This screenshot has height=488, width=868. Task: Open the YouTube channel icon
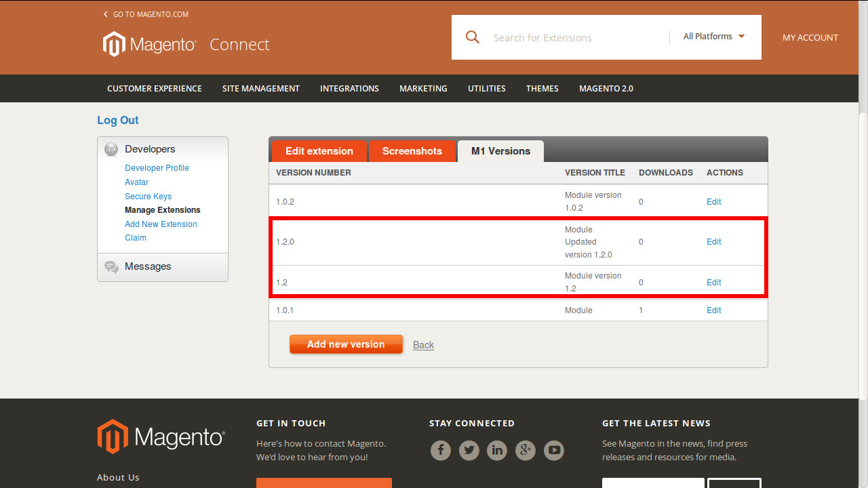554,450
